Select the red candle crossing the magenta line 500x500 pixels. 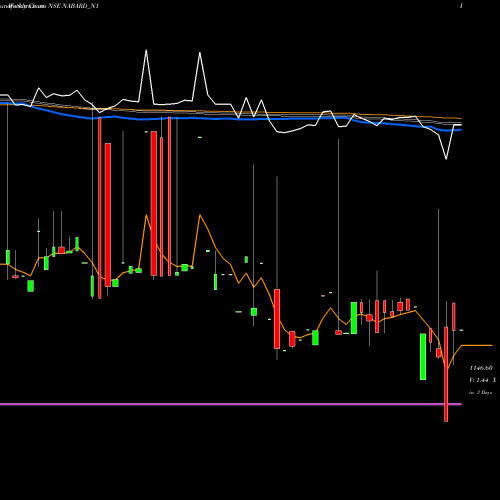coord(446,374)
